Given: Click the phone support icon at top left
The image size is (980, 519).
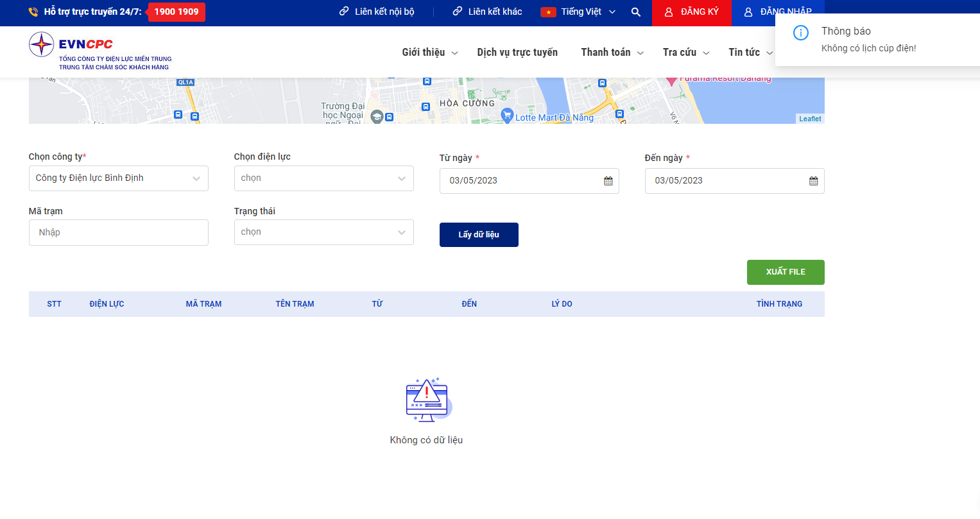Looking at the screenshot, I should 33,12.
